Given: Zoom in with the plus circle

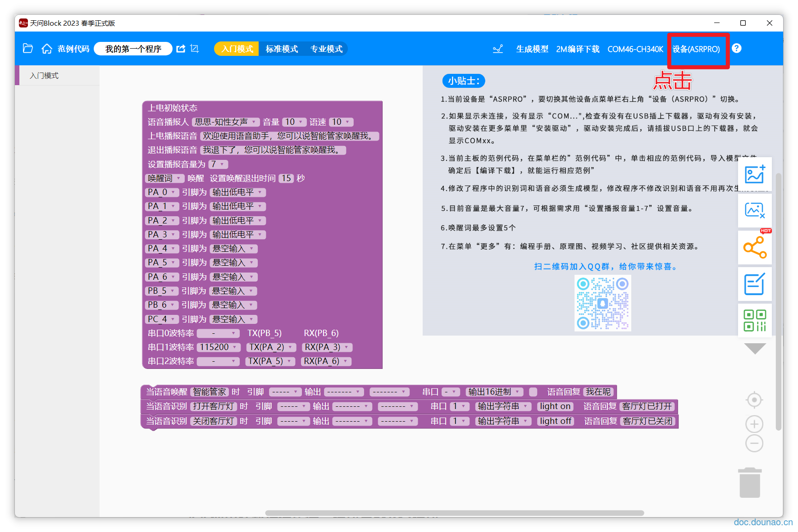Looking at the screenshot, I should click(754, 424).
